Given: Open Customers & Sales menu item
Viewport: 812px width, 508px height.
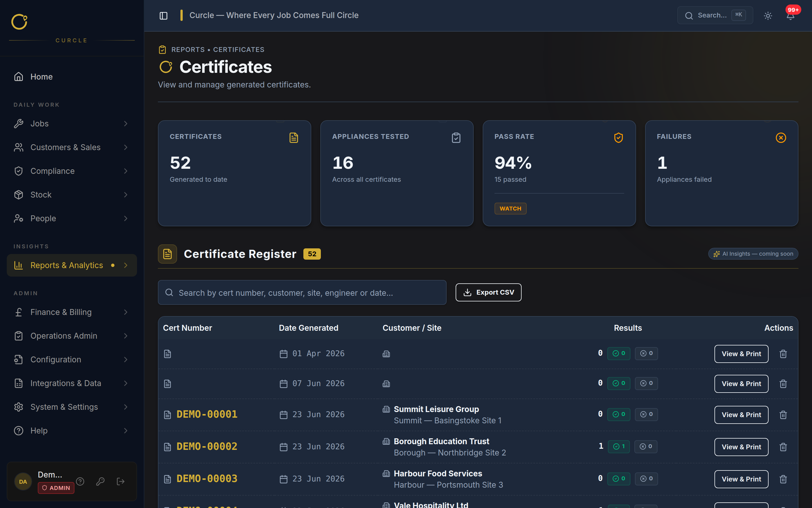Looking at the screenshot, I should pos(71,147).
